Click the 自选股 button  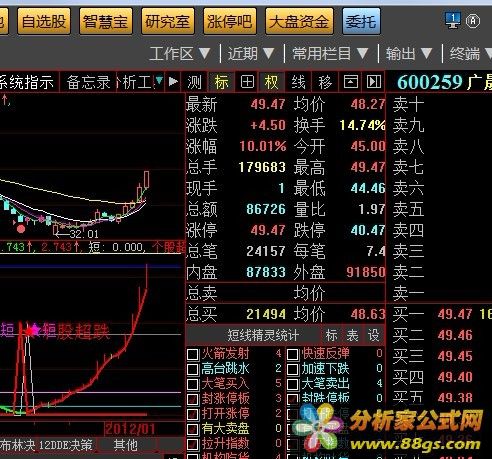tap(44, 22)
